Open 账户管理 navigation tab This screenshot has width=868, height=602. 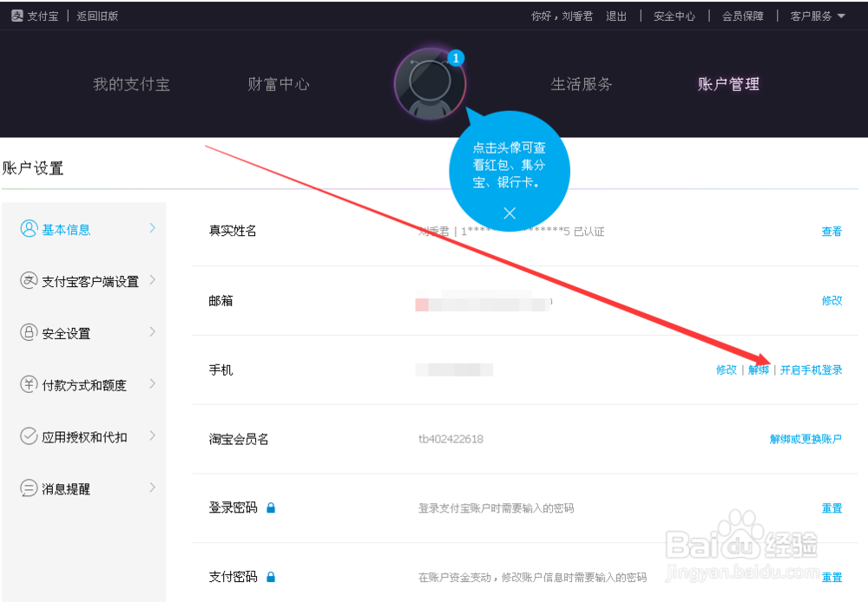point(728,84)
